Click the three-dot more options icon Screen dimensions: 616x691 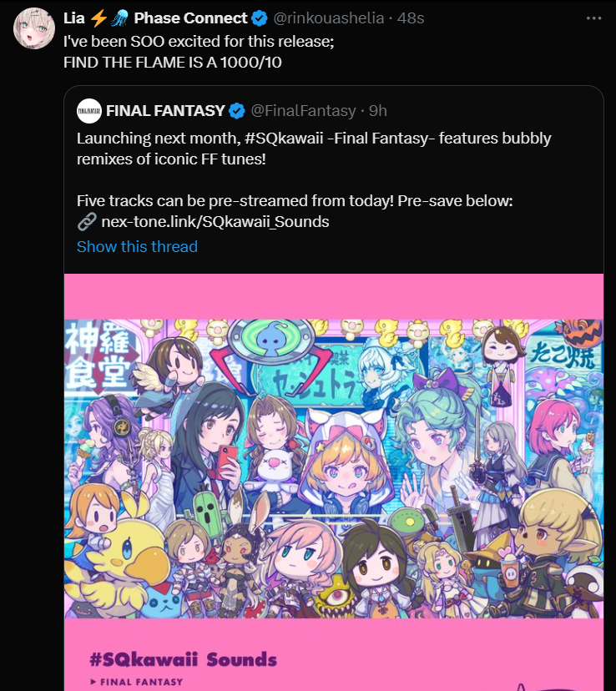(x=593, y=18)
